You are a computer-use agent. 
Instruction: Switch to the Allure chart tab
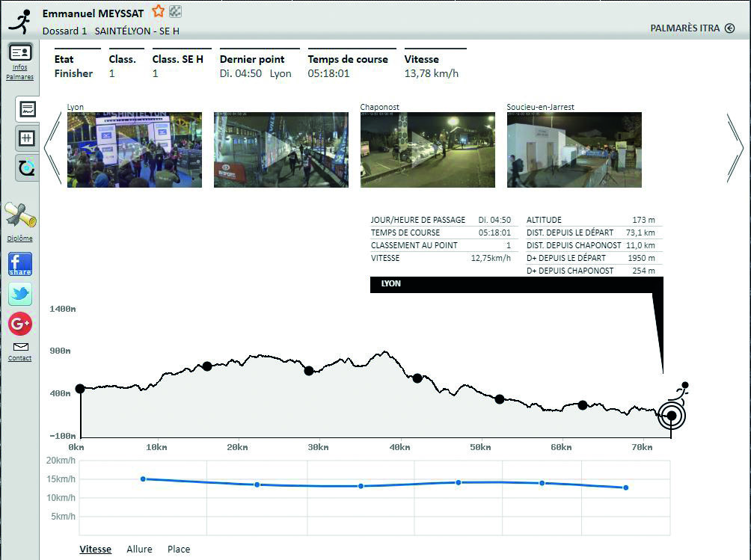[x=139, y=550]
